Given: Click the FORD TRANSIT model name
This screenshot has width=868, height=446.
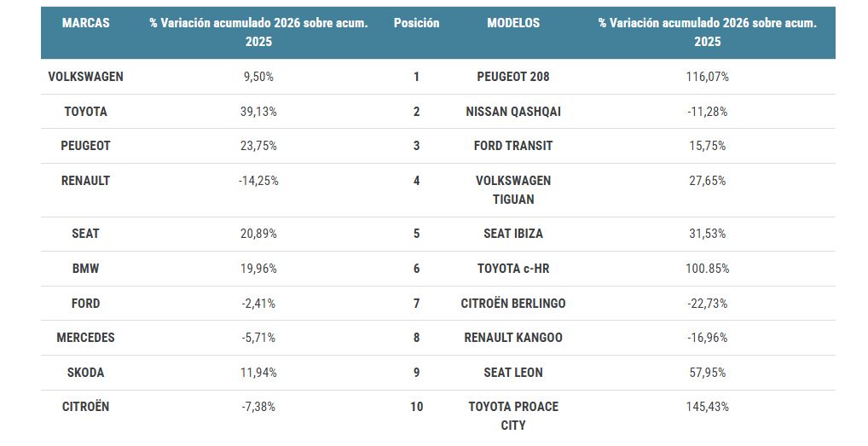Looking at the screenshot, I should 513,146.
